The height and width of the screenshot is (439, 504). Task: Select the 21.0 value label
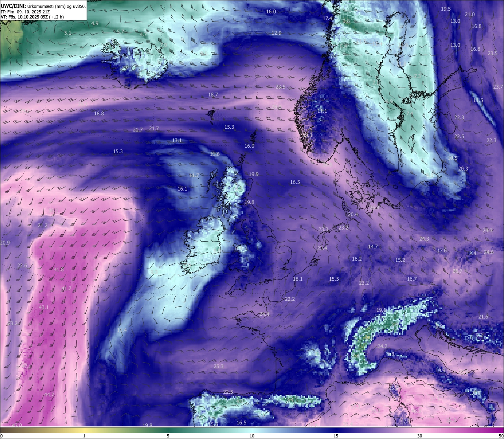point(470,15)
